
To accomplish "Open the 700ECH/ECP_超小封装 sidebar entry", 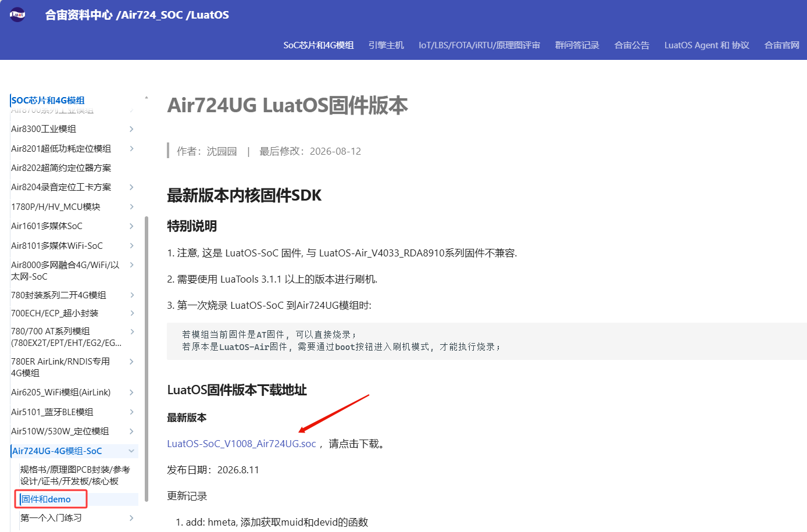I will coord(55,313).
